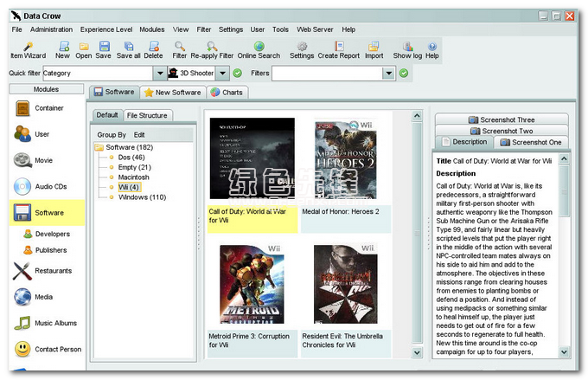Viewport: 588px width, 380px height.
Task: Expand the Filters dropdown
Action: click(x=389, y=74)
